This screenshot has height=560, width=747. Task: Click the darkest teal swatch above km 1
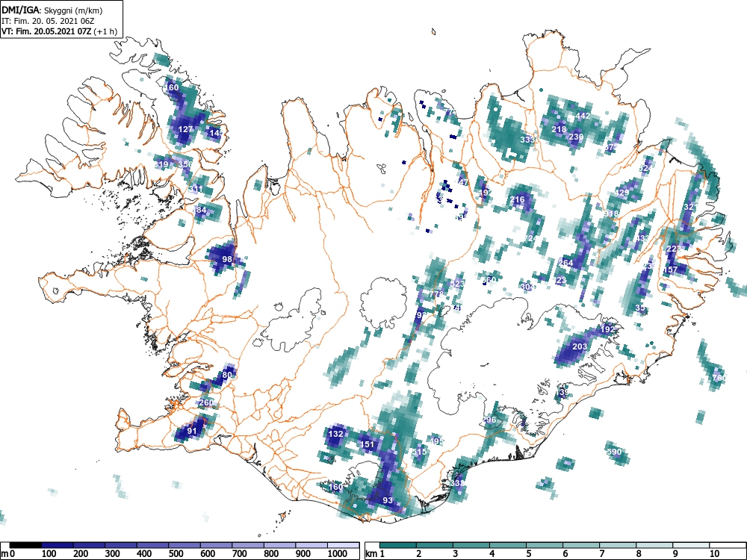point(398,545)
